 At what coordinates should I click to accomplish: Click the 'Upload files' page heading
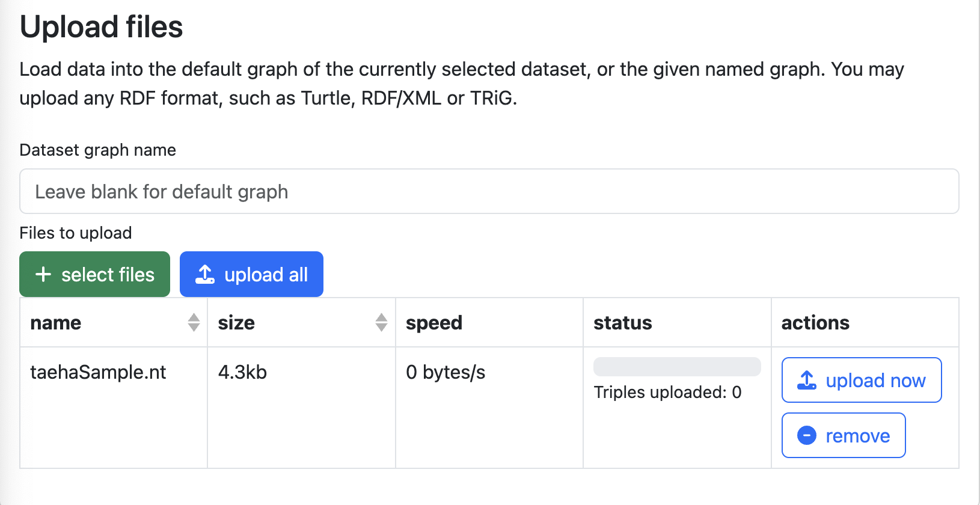click(x=102, y=27)
